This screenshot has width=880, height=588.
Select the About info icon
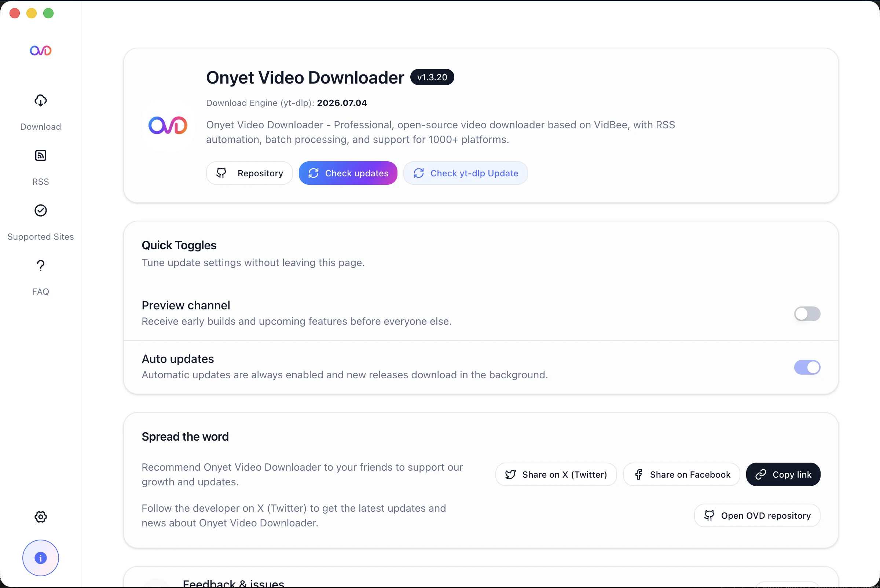pyautogui.click(x=40, y=558)
